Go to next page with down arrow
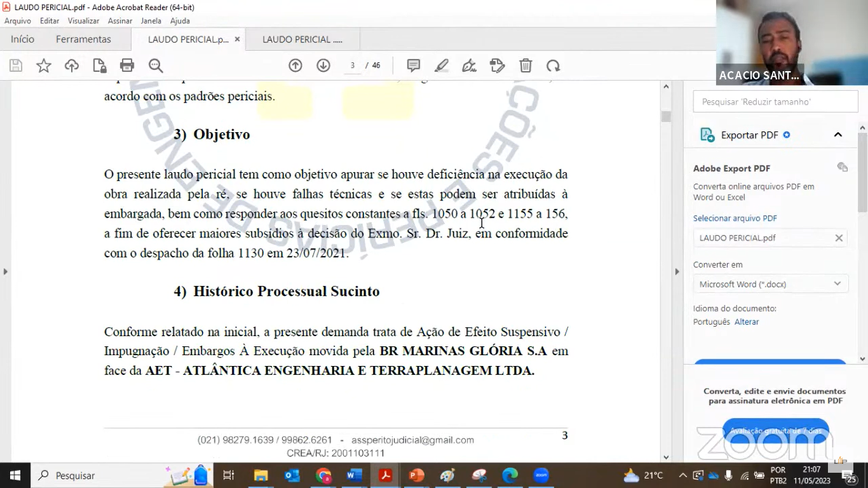This screenshot has width=868, height=488. [323, 65]
